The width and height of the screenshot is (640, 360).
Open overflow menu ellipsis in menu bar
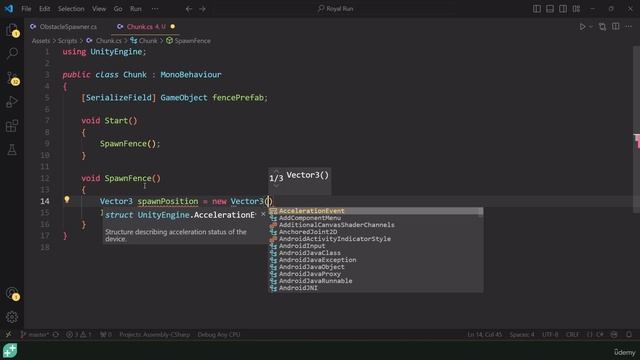click(155, 9)
